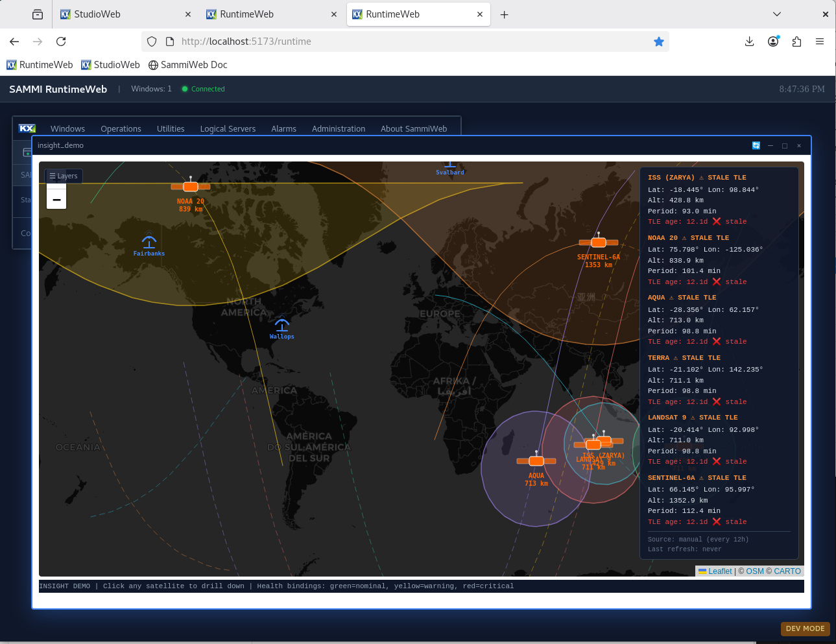The image size is (836, 644).
Task: Open the Utilities menu
Action: [171, 128]
